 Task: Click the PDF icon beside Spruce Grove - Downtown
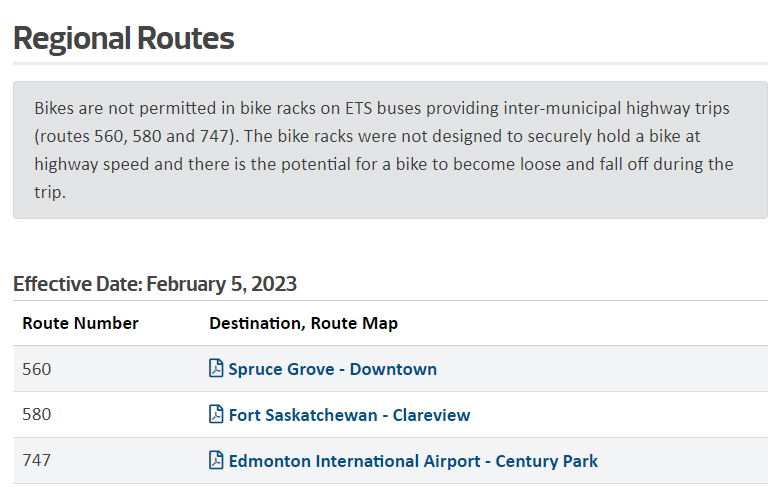pyautogui.click(x=216, y=368)
